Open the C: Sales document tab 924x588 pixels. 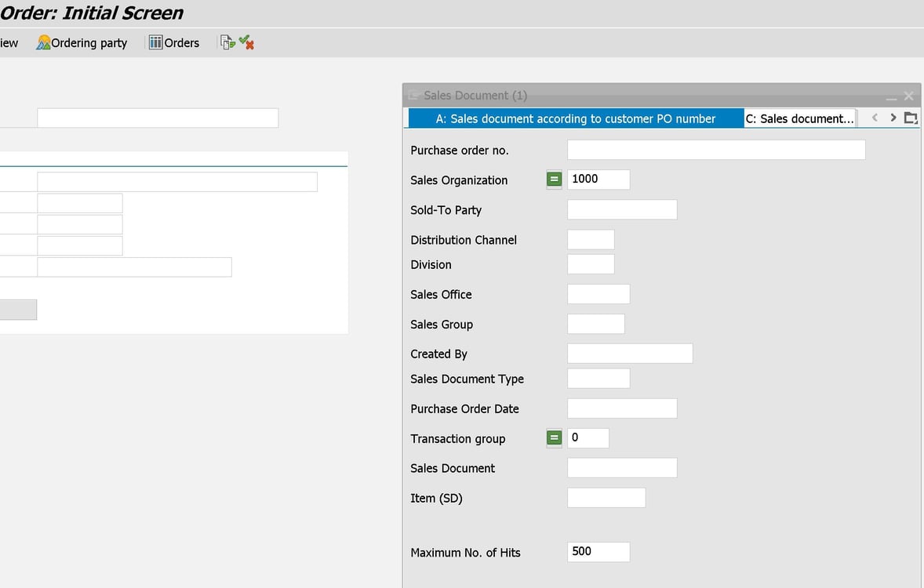point(799,118)
